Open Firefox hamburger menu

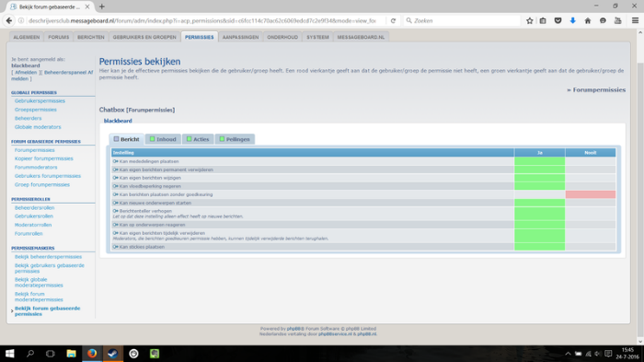coord(635,20)
